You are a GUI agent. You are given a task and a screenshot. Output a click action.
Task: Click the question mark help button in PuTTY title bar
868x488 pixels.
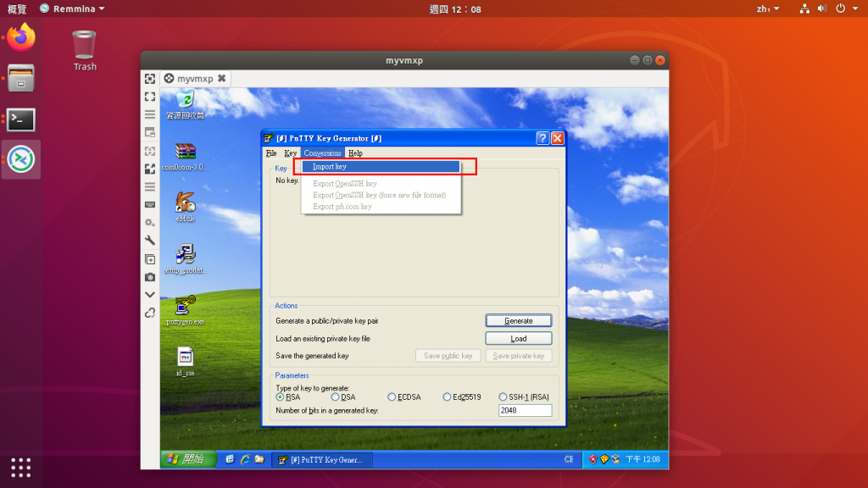tap(542, 138)
